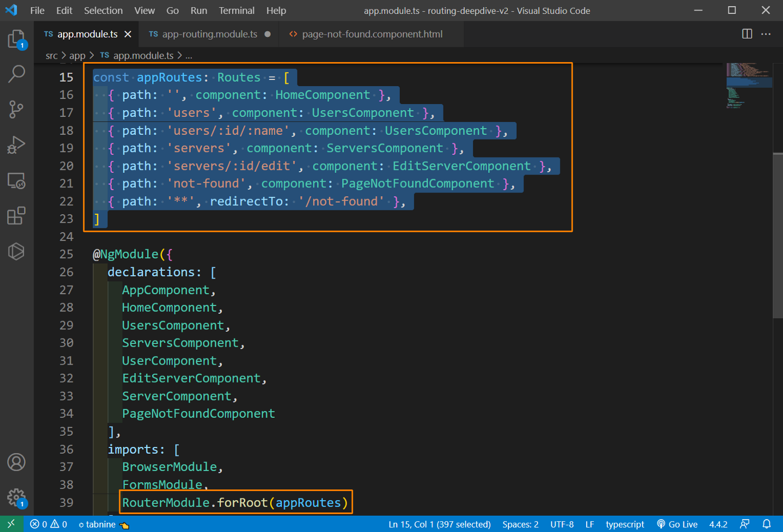
Task: Switch to app.module.ts tab
Action: click(x=87, y=34)
